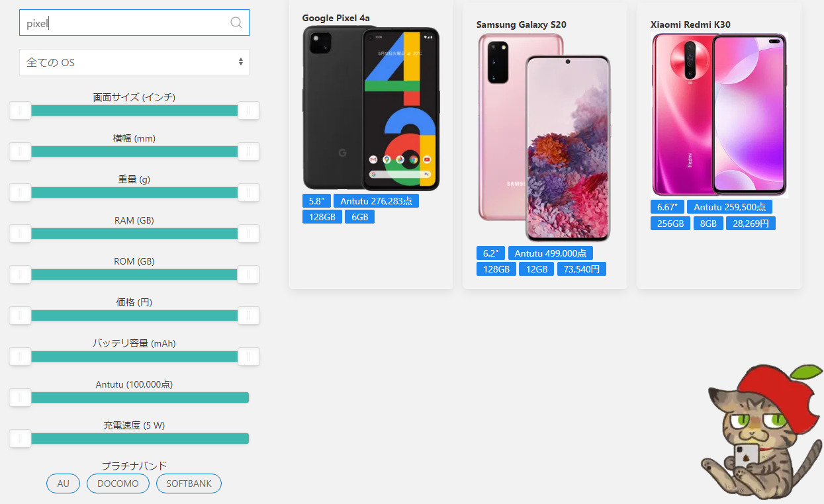Click left handle of 画面サイズ slider
This screenshot has width=824, height=504.
click(20, 110)
